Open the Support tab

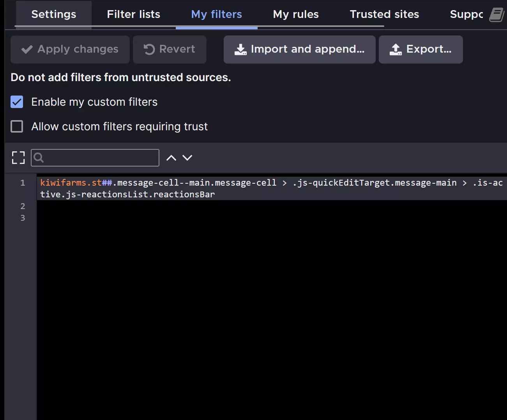466,14
